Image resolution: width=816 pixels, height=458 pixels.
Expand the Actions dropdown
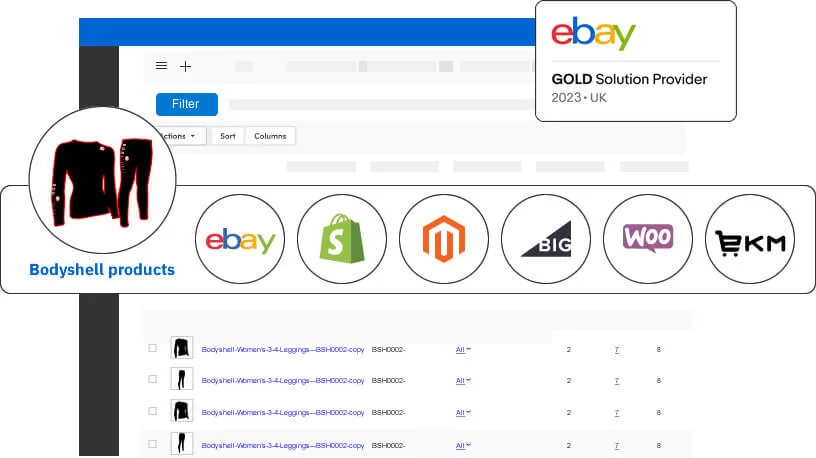182,136
